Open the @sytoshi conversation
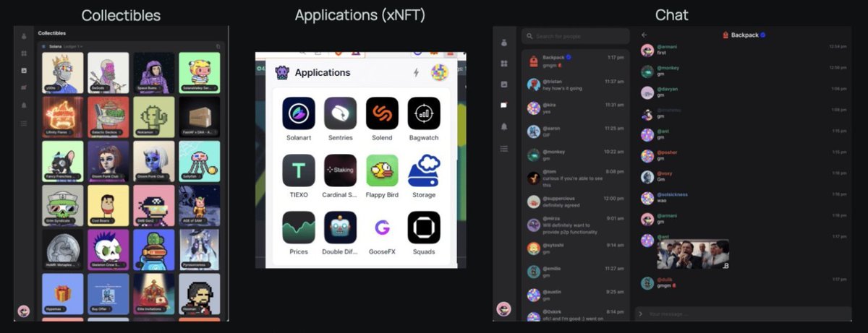Viewport: 868px width, 333px height. point(576,248)
